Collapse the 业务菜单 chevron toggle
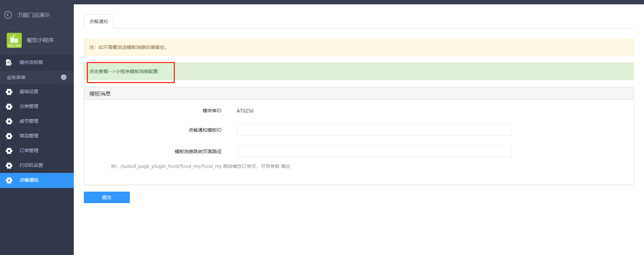Screen dimensions: 644x255 point(64,77)
